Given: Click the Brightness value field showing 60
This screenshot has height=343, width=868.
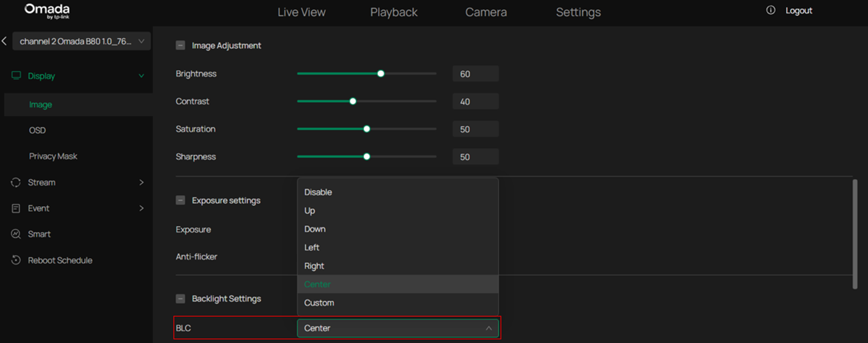Looking at the screenshot, I should coord(475,74).
